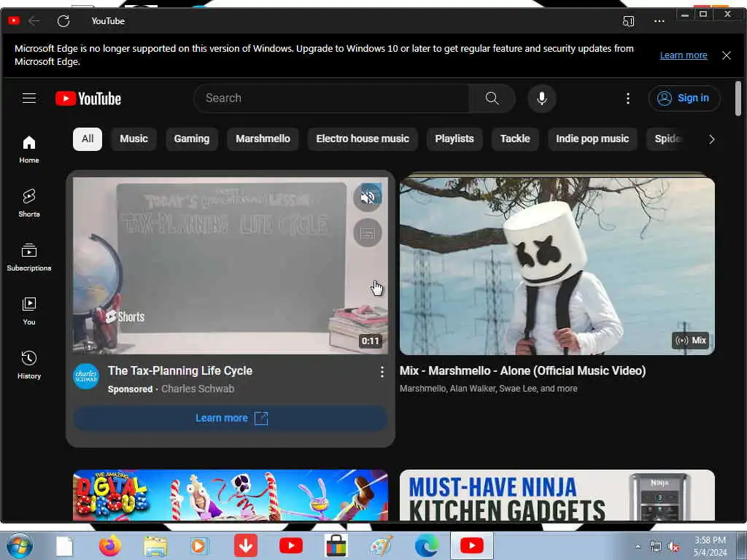The height and width of the screenshot is (560, 747).
Task: Click Shorts badge on ad thumbnail
Action: [125, 316]
